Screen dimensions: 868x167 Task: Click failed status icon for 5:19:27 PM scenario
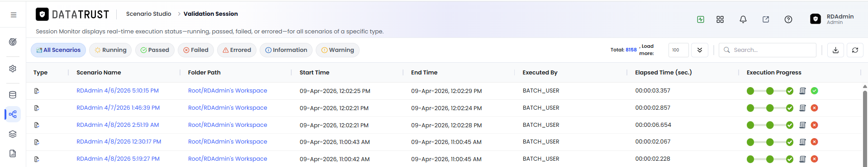815,159
